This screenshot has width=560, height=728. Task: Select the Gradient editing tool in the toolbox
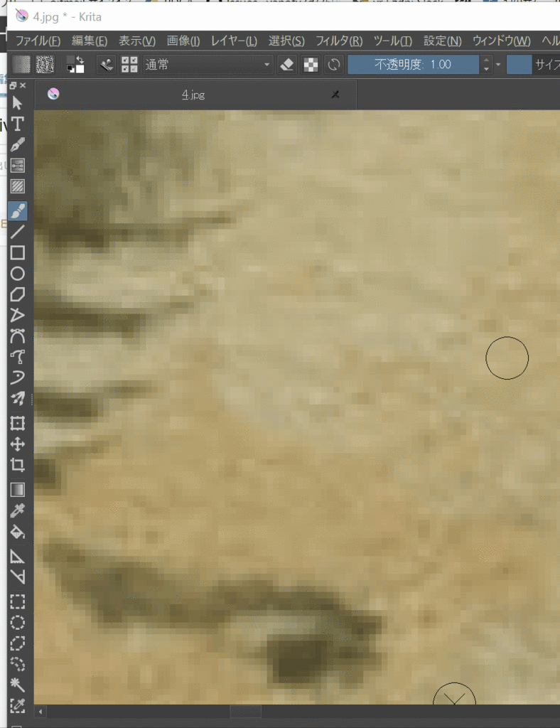[x=18, y=166]
